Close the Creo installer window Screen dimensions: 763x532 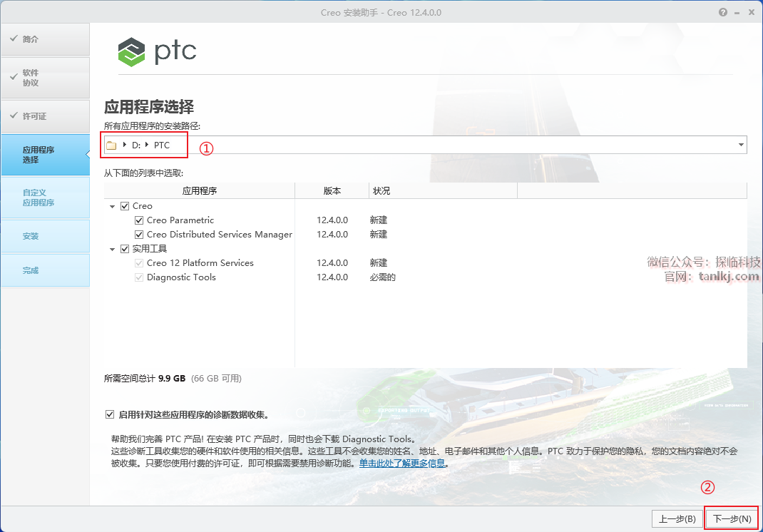[x=752, y=12]
